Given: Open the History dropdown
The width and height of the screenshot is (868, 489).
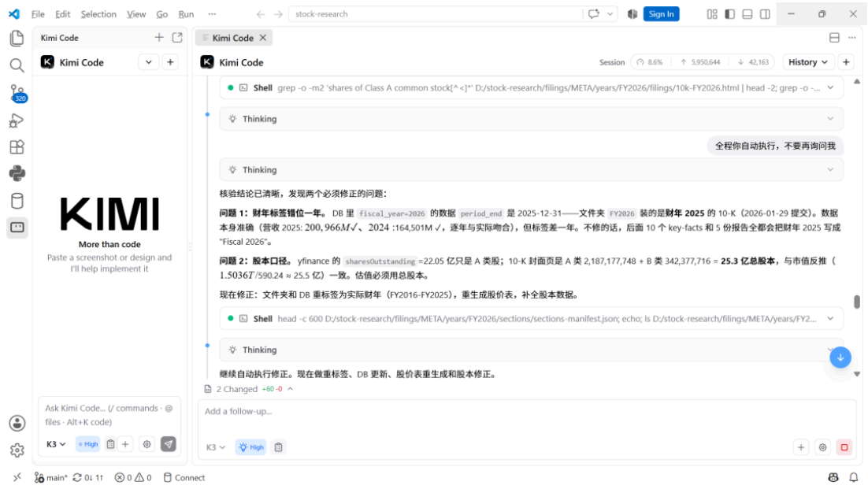Looking at the screenshot, I should click(x=807, y=62).
